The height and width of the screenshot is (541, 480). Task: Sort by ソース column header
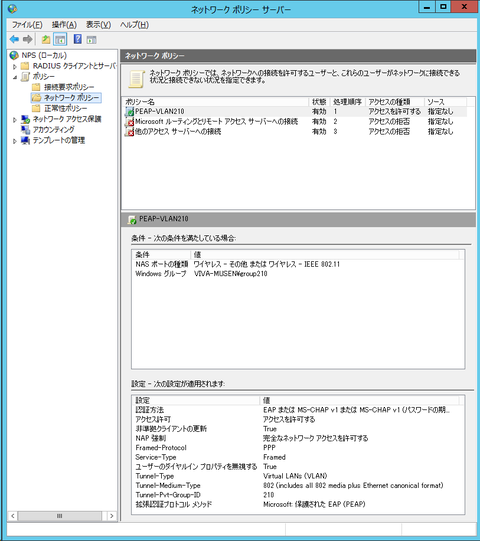(x=445, y=102)
